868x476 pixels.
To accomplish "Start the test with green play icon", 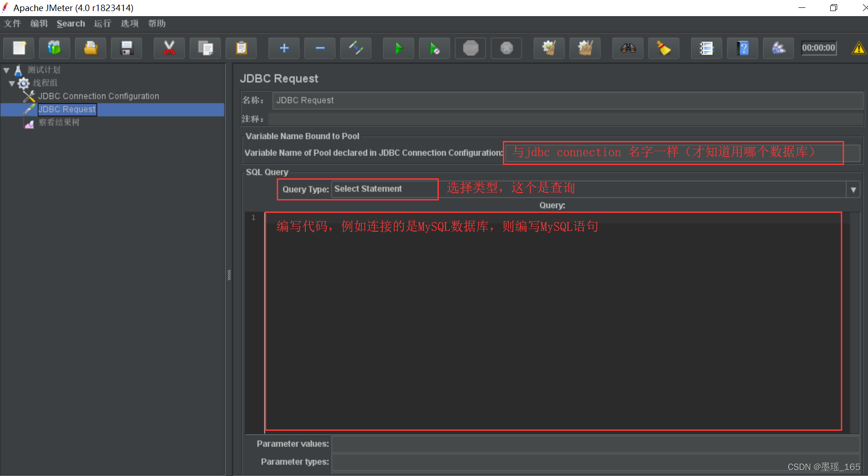I will 398,48.
